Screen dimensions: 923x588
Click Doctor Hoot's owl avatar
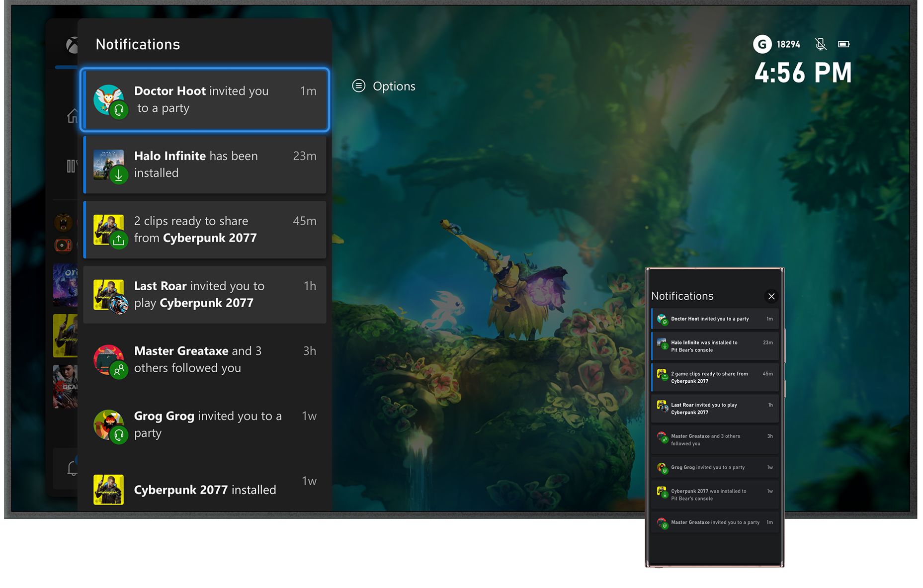pos(108,98)
